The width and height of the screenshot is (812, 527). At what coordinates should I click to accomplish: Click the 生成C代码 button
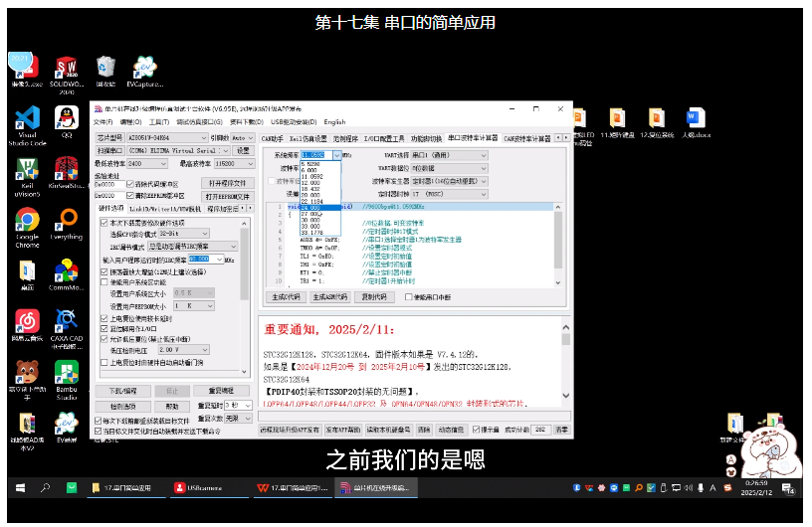pos(286,297)
